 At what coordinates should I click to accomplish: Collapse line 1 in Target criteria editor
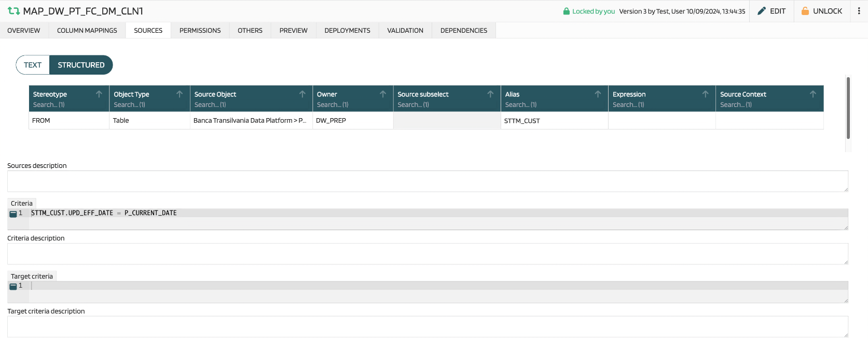pyautogui.click(x=13, y=286)
